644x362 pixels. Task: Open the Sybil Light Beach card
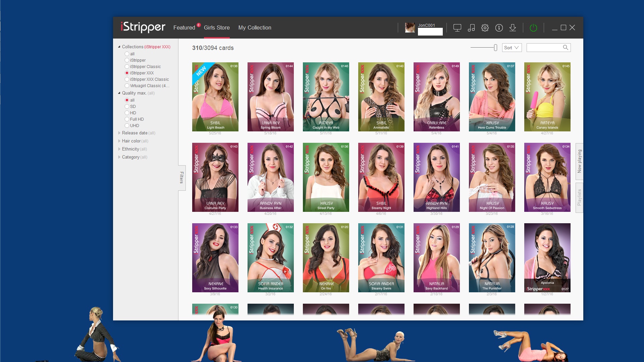tap(215, 97)
